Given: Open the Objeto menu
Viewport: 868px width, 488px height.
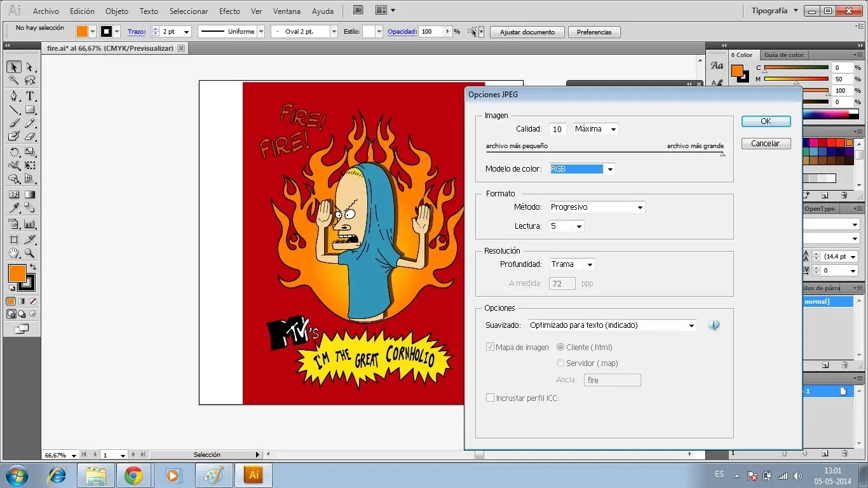Looking at the screenshot, I should tap(116, 11).
